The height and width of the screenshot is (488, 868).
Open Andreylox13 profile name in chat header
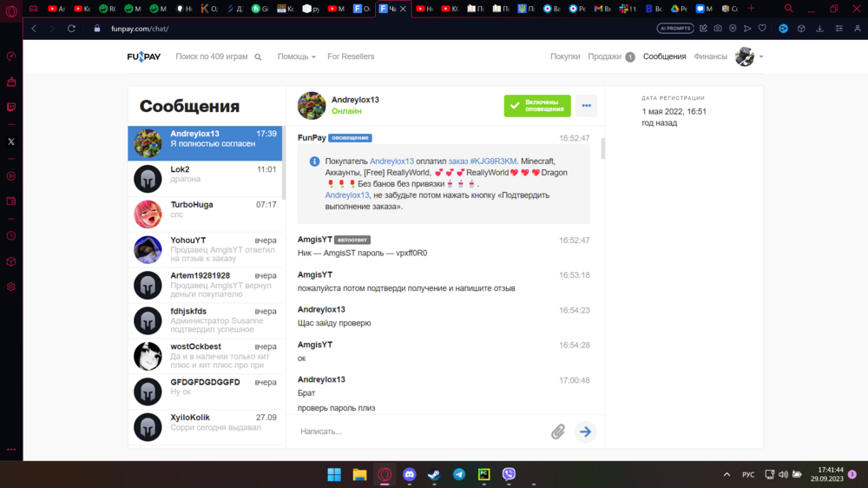pos(355,100)
